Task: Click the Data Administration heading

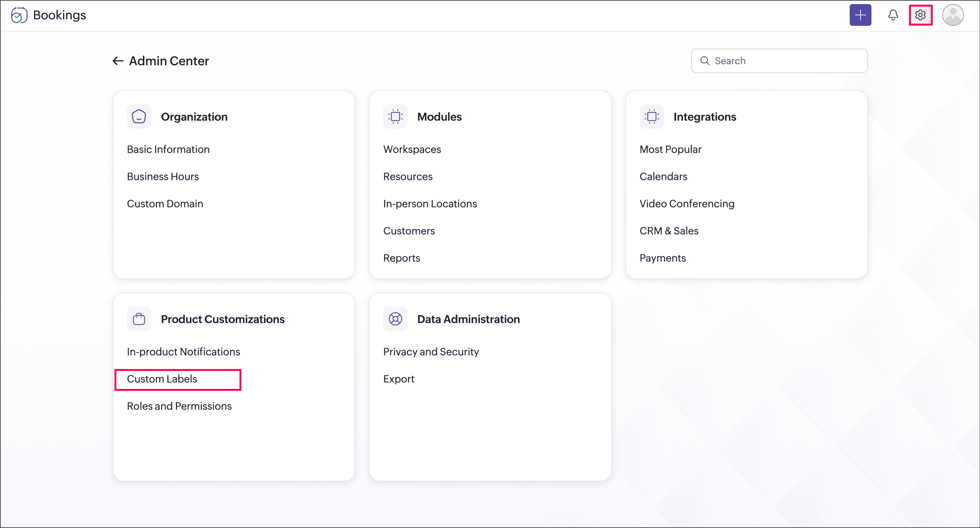Action: click(468, 319)
